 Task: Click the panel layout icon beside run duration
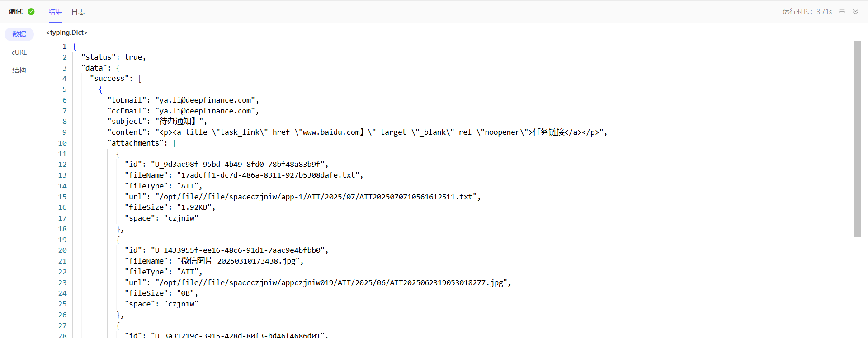[842, 12]
